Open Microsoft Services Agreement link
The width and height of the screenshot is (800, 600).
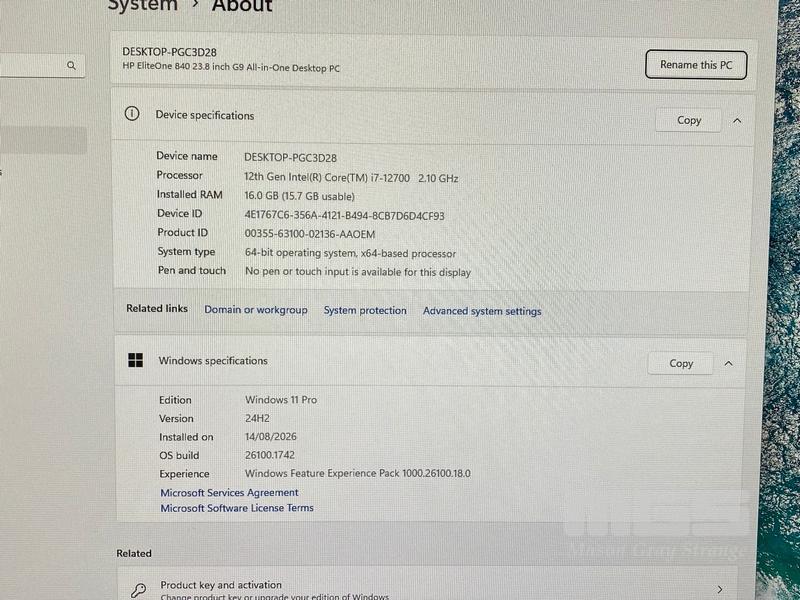tap(229, 492)
